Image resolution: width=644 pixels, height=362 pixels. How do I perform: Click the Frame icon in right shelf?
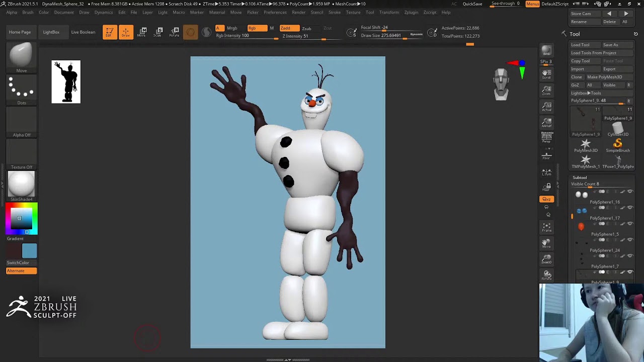[546, 227]
